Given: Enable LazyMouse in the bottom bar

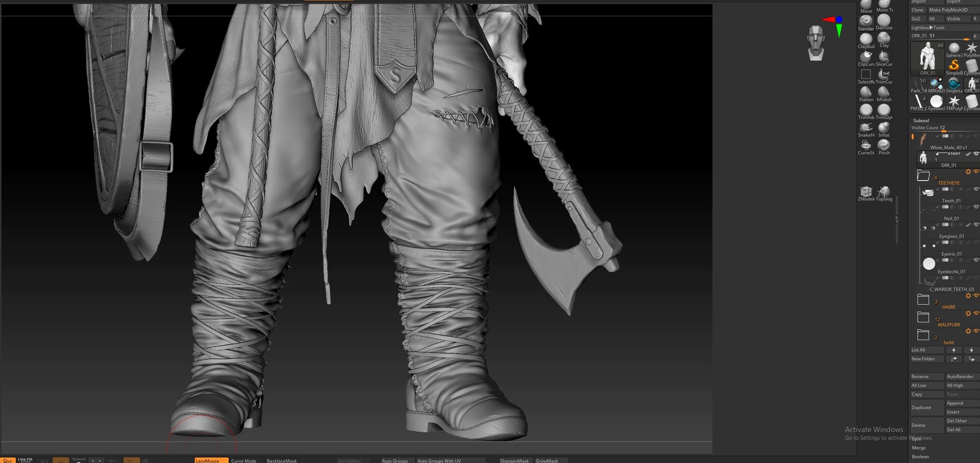Looking at the screenshot, I should (x=210, y=460).
